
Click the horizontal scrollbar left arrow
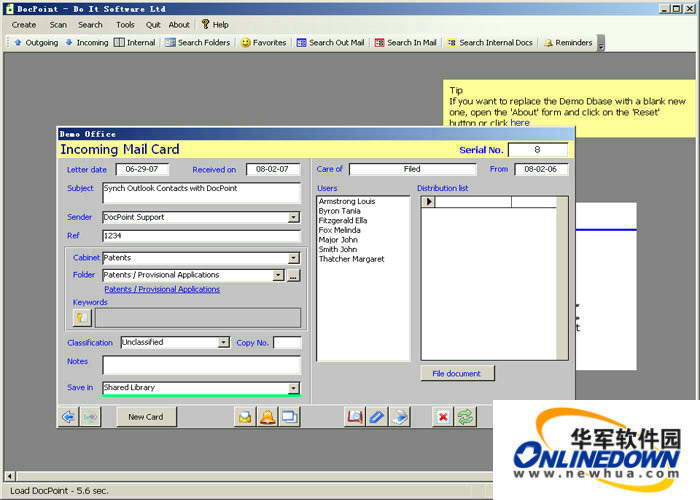pyautogui.click(x=10, y=476)
